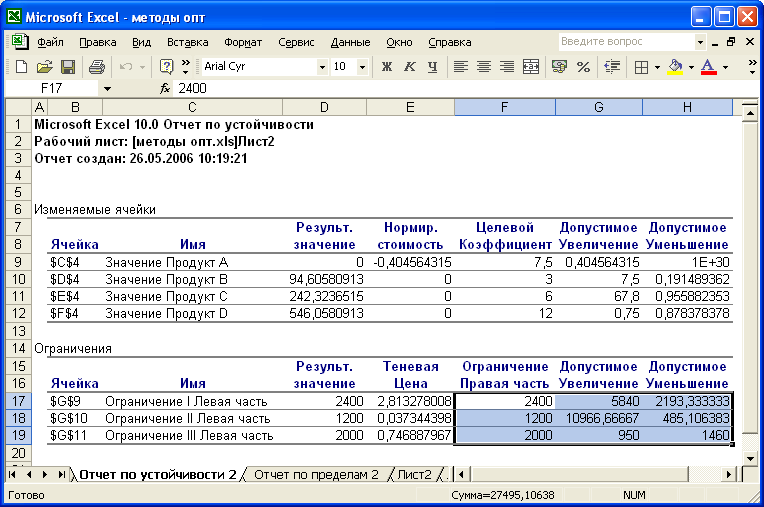This screenshot has height=507, width=764.
Task: Open the help question history dropdown
Action: 700,42
